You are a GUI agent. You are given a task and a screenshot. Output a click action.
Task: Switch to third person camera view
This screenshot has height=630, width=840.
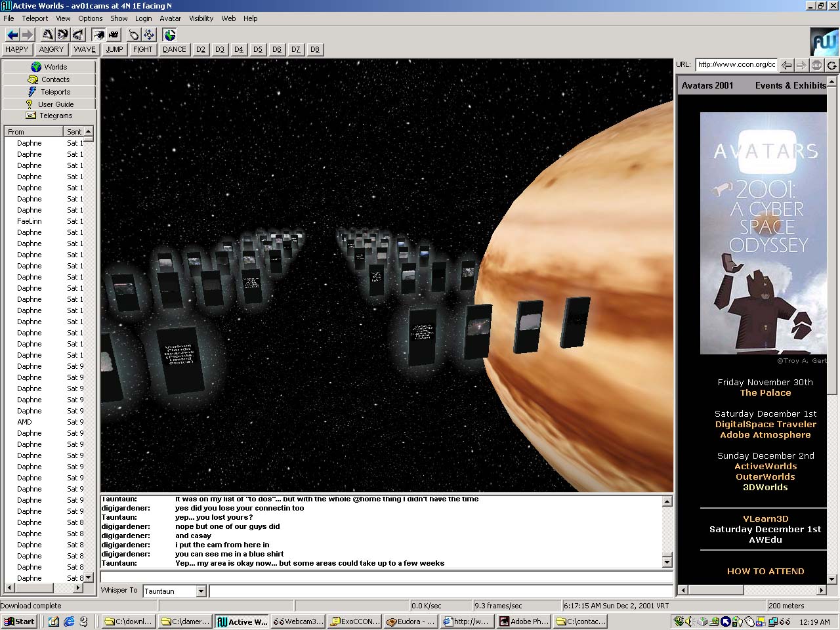114,35
